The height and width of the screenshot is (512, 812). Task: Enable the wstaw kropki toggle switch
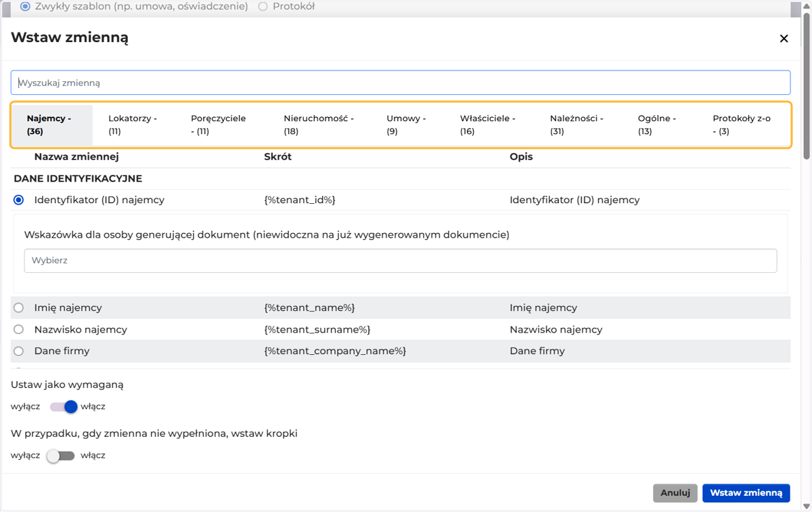[60, 456]
